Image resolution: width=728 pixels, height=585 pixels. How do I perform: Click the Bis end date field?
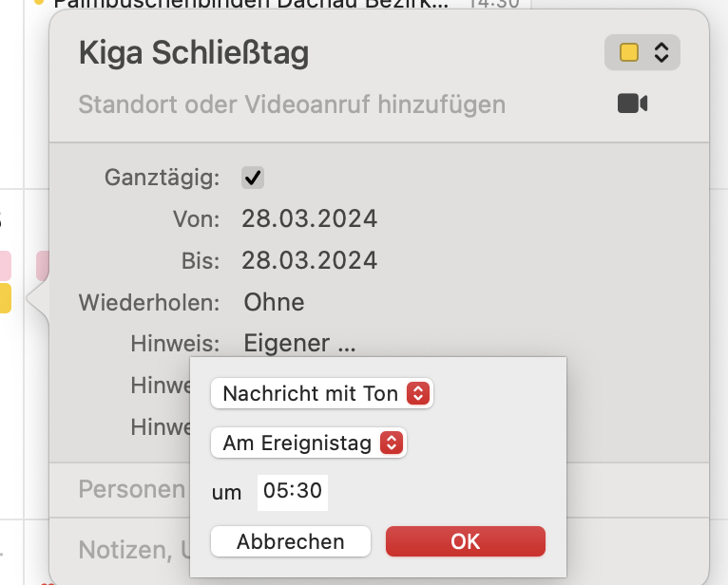click(x=309, y=260)
